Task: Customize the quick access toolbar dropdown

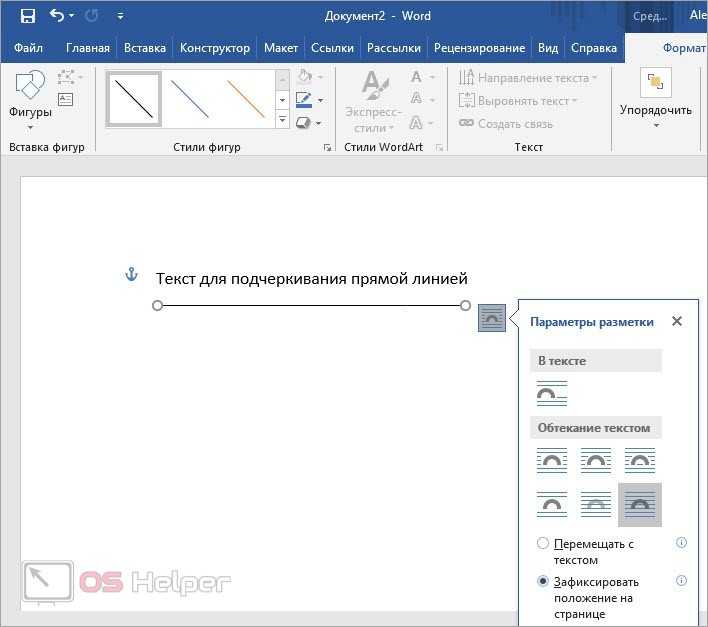Action: click(x=120, y=16)
